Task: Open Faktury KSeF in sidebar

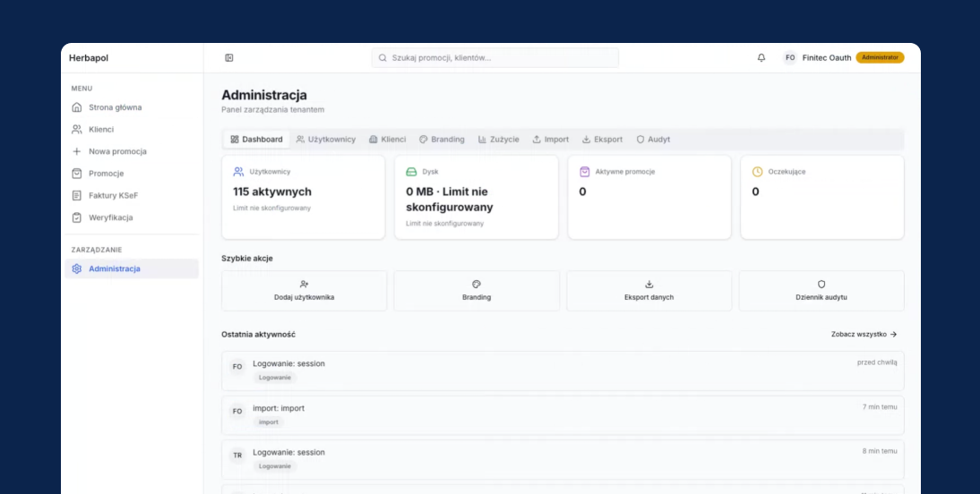Action: point(113,195)
